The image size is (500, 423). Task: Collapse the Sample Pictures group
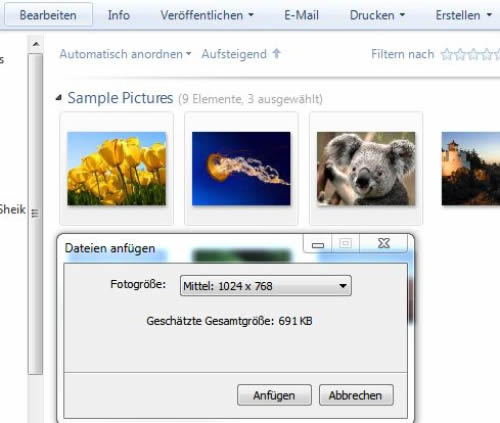(59, 97)
